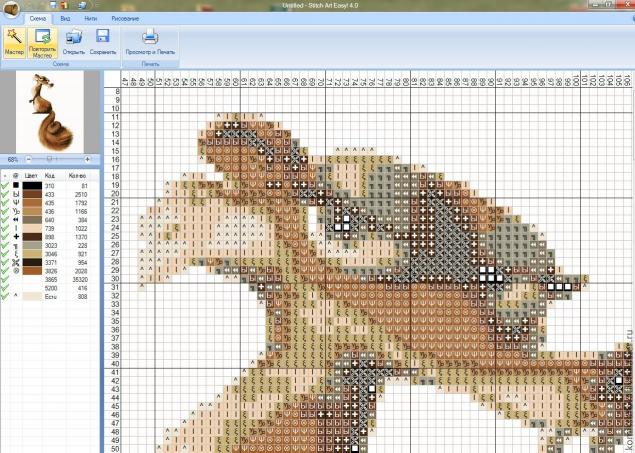This screenshot has width=635, height=453.
Task: Click the cross symbol of thread 3371
Action: (x=16, y=262)
